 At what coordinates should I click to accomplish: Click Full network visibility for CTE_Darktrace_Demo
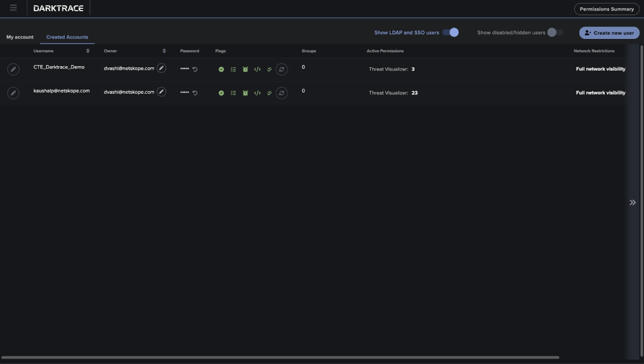click(601, 69)
